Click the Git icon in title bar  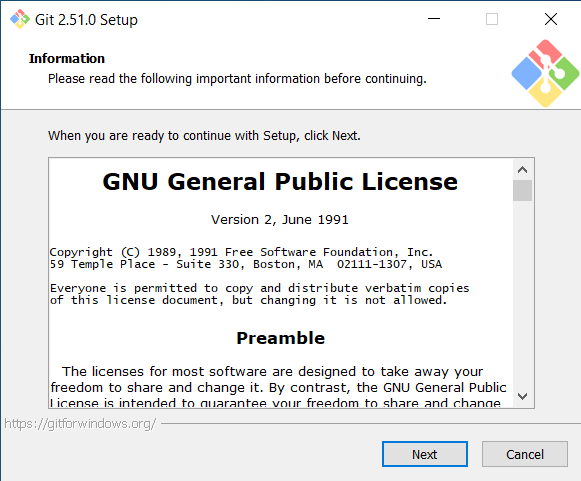click(20, 19)
